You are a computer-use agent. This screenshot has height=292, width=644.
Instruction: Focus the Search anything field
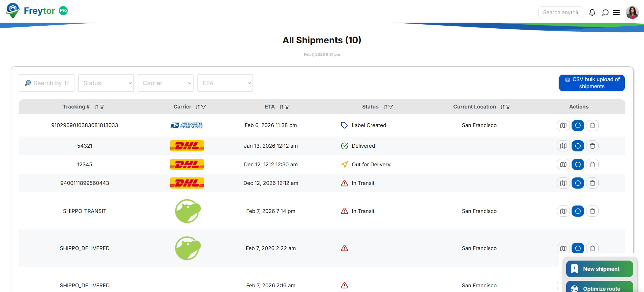[x=561, y=13]
